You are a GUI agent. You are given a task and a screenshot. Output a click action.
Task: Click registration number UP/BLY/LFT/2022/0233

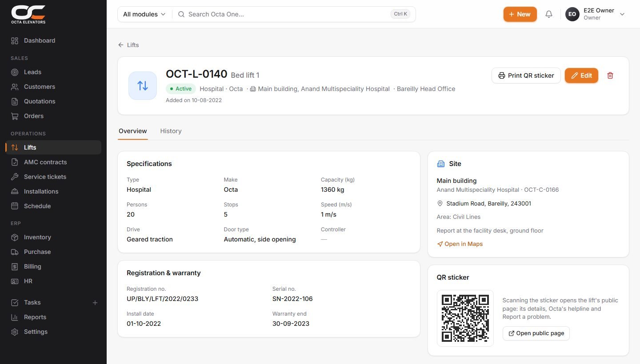pos(162,299)
